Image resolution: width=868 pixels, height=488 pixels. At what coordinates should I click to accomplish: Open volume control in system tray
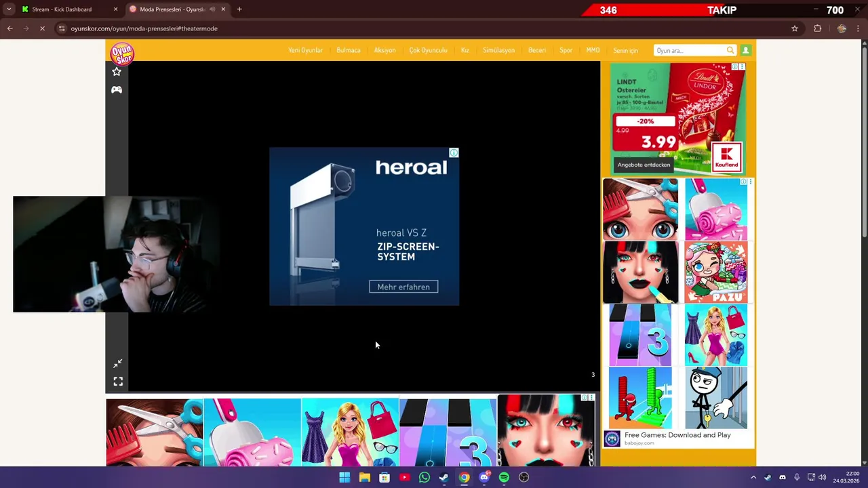coord(822,477)
